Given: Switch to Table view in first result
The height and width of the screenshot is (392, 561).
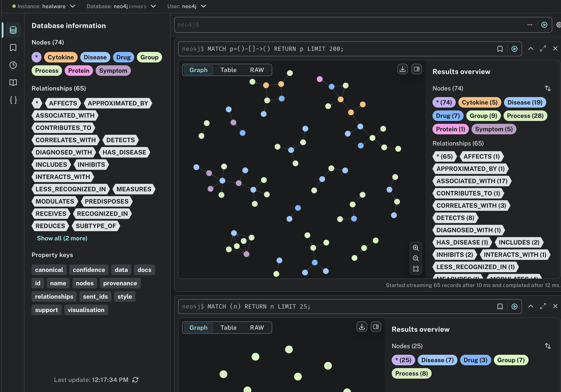Looking at the screenshot, I should click(x=228, y=70).
